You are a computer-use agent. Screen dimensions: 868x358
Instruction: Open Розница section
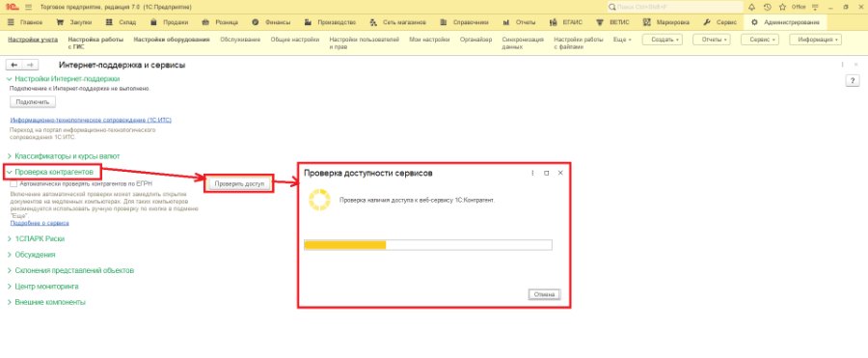click(221, 23)
